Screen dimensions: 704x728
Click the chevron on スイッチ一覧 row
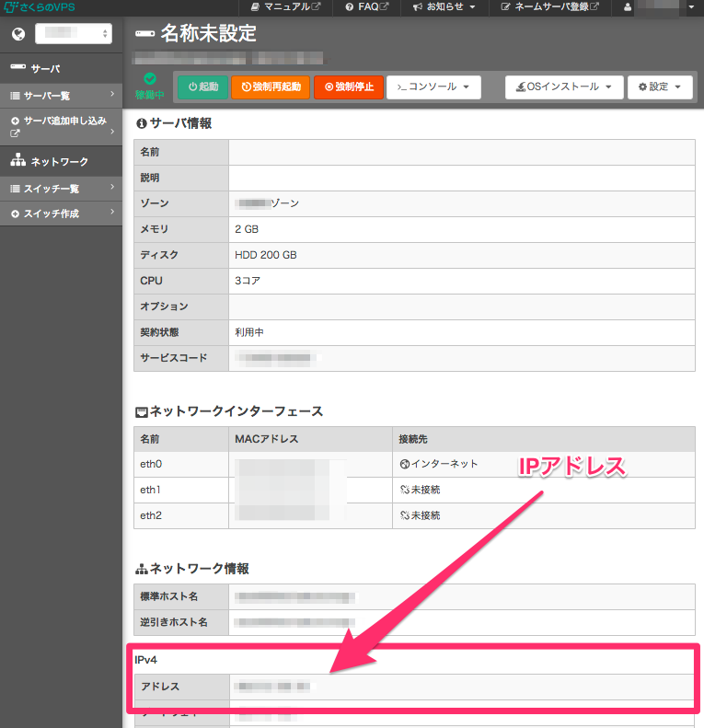(x=112, y=187)
